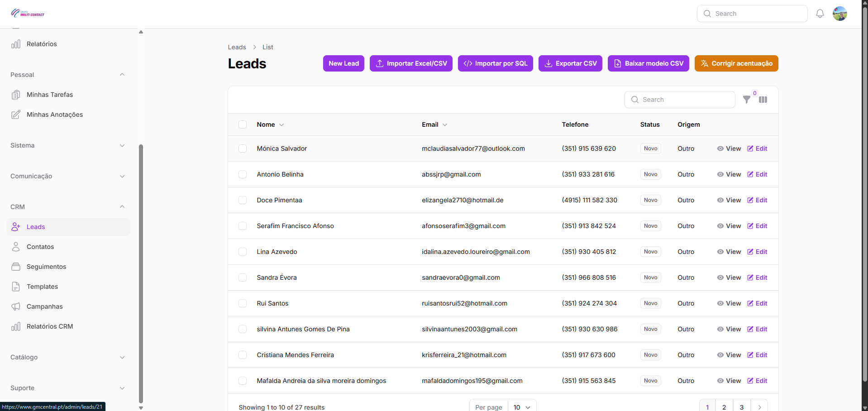The image size is (868, 411).
Task: Open the Per page dropdown
Action: [521, 407]
